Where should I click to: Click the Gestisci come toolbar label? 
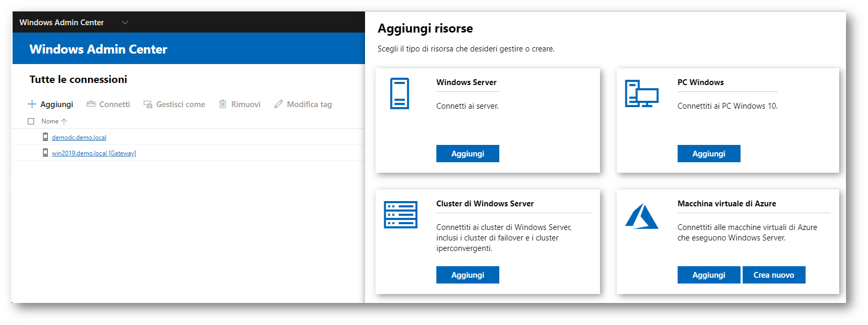(180, 104)
